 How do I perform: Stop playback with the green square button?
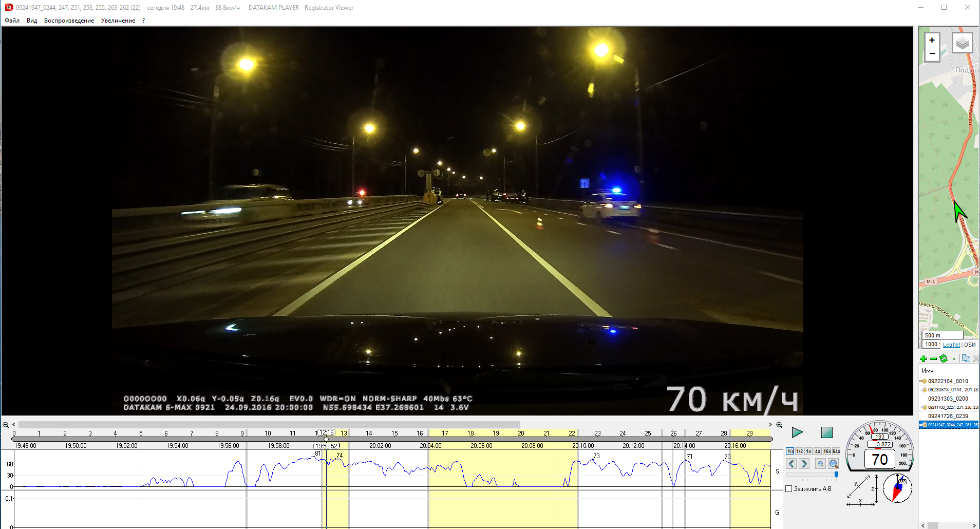(826, 432)
